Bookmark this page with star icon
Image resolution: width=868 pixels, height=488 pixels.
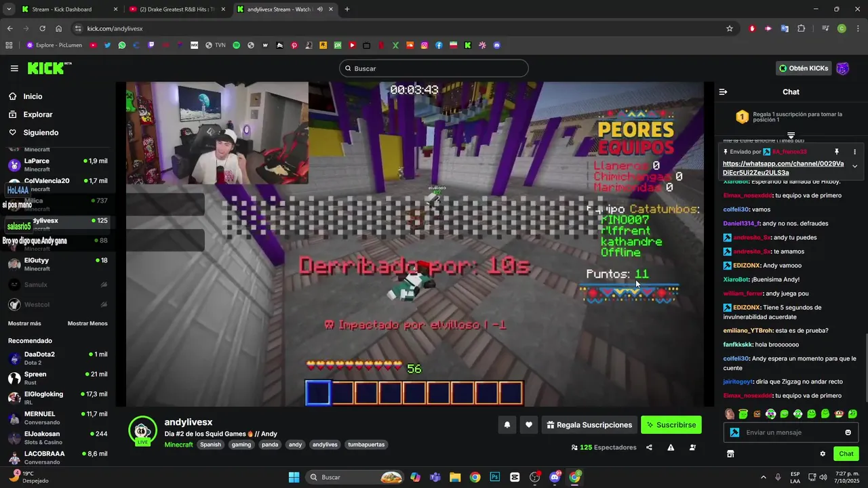pos(730,28)
